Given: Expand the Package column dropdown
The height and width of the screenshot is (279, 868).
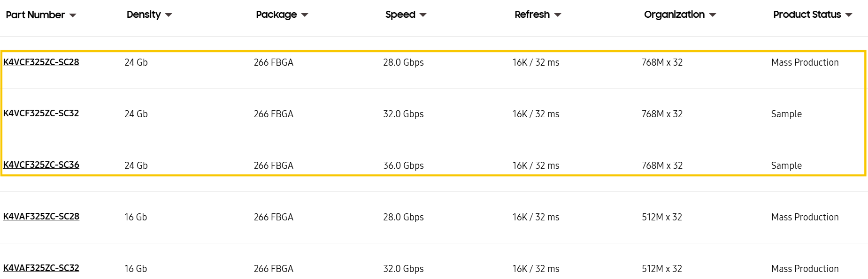Looking at the screenshot, I should point(304,15).
